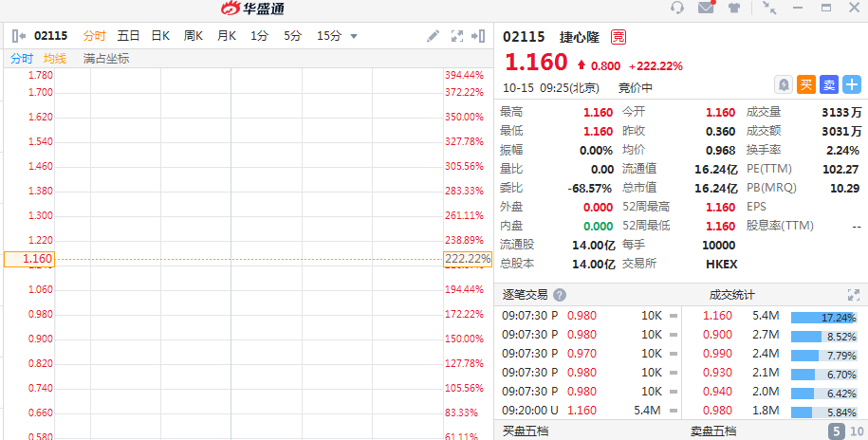The image size is (868, 440).
Task: Toggle the 分时 line display
Action: [x=22, y=59]
